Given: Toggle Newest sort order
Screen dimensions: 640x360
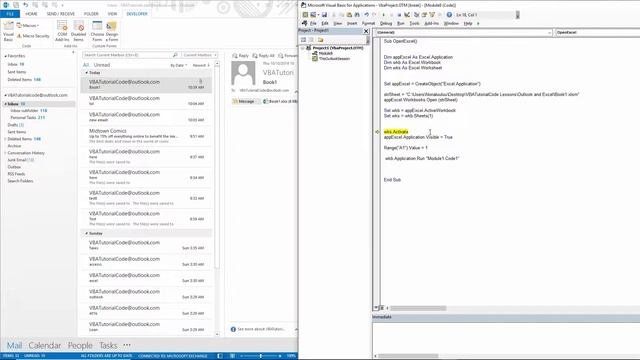Looking at the screenshot, I should point(201,65).
